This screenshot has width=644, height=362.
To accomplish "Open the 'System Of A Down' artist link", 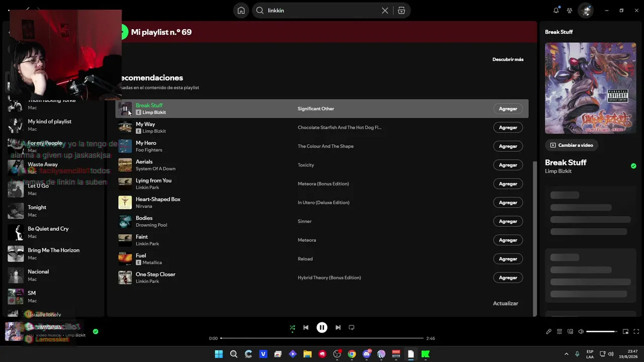I will [155, 169].
